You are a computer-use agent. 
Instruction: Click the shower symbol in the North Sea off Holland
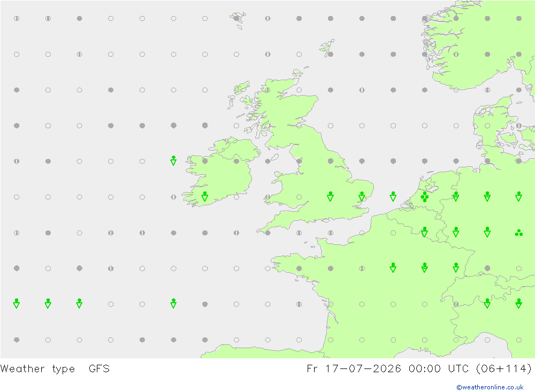click(393, 196)
